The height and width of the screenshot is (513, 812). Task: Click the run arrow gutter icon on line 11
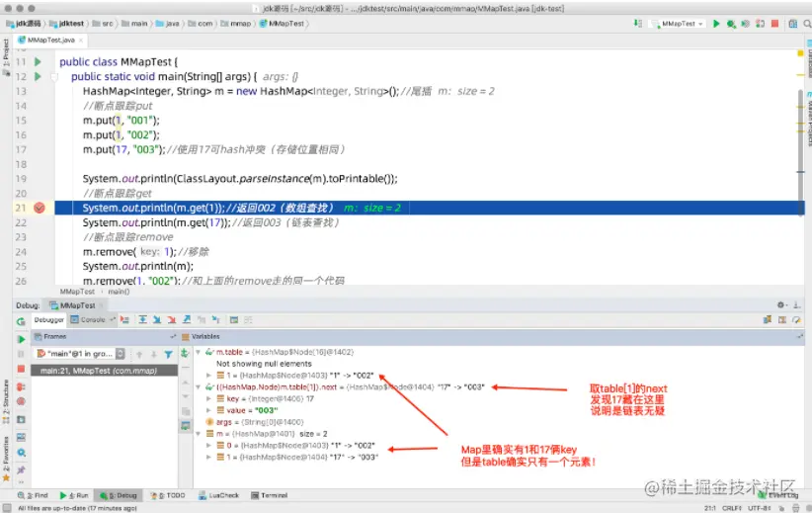(x=38, y=61)
